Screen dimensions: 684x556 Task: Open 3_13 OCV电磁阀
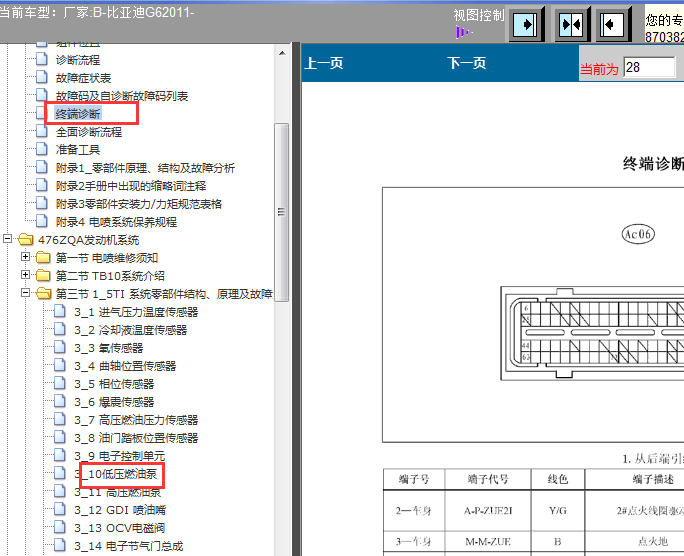[x=120, y=528]
